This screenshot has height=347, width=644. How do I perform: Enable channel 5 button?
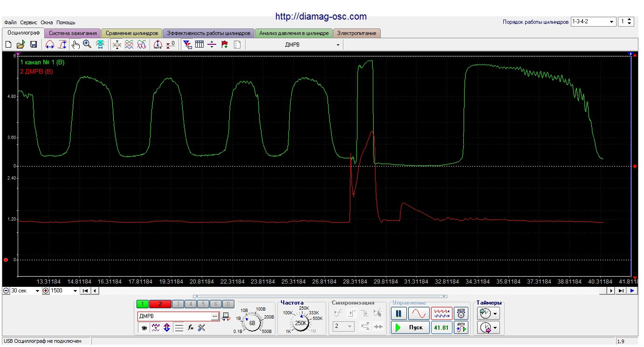tap(203, 304)
